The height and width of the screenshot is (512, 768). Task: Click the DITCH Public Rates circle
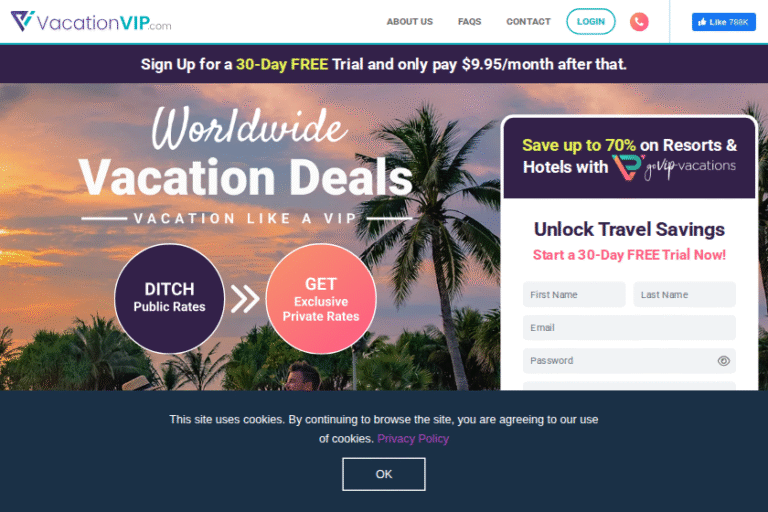169,298
